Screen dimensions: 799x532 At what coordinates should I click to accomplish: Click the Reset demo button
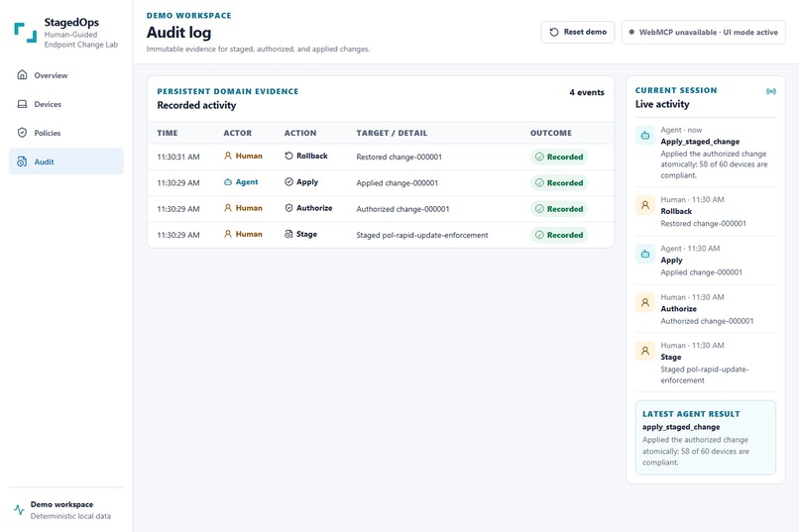(x=578, y=32)
